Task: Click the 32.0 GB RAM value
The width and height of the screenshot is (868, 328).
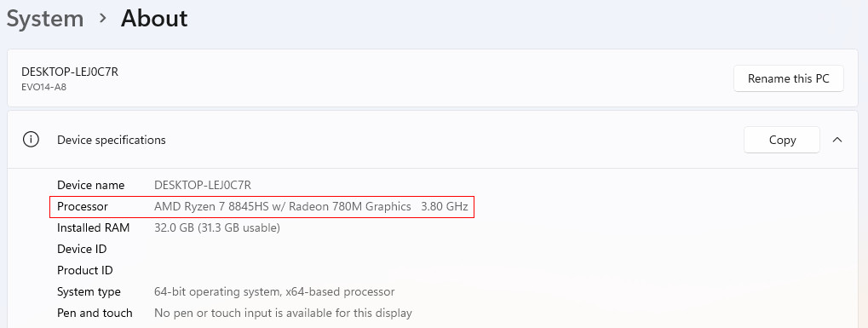Action: click(217, 227)
